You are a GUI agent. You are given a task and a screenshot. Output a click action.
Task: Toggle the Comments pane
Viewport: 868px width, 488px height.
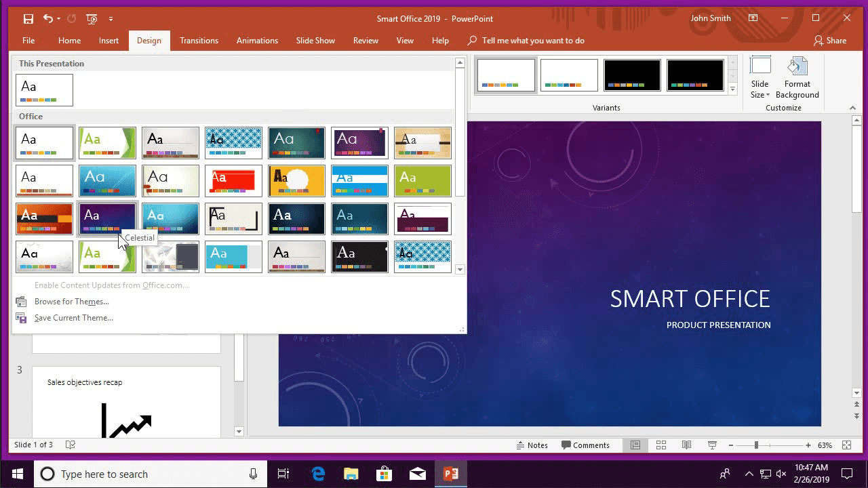click(x=586, y=445)
